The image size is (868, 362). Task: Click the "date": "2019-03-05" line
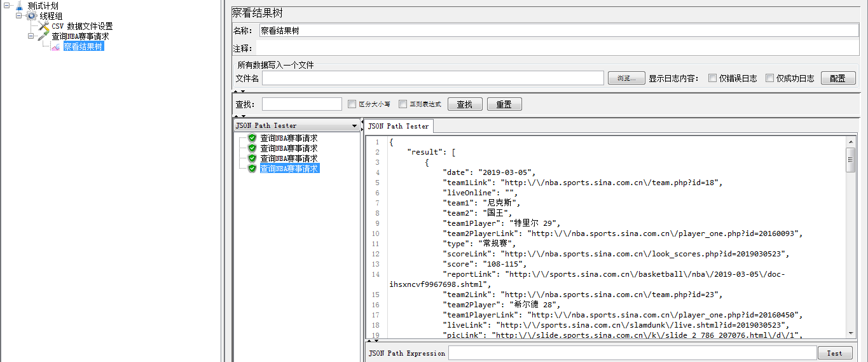pos(489,172)
